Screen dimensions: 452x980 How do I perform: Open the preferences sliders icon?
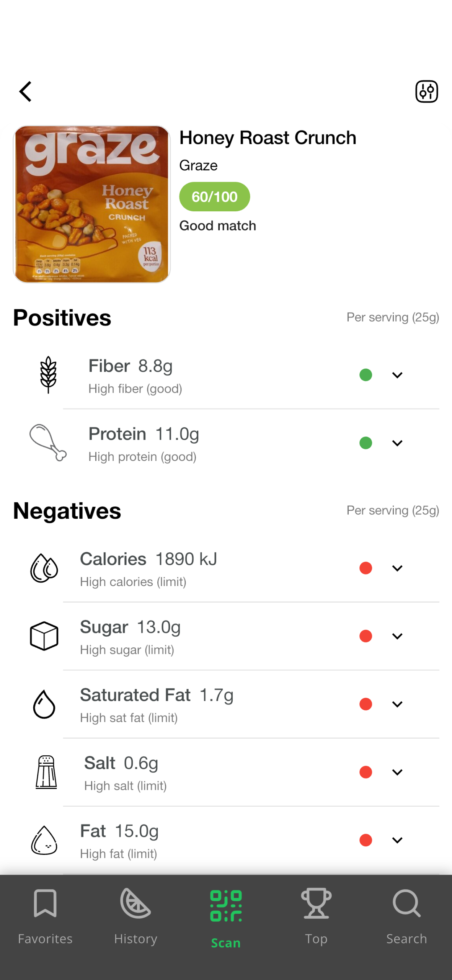pos(426,91)
